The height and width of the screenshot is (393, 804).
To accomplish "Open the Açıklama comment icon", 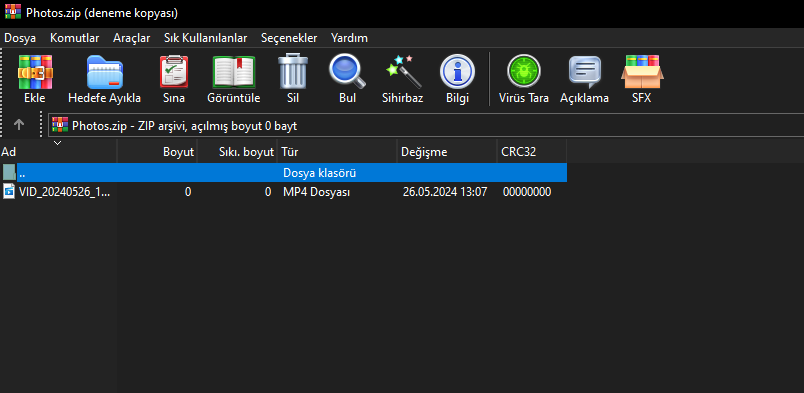I will [585, 72].
